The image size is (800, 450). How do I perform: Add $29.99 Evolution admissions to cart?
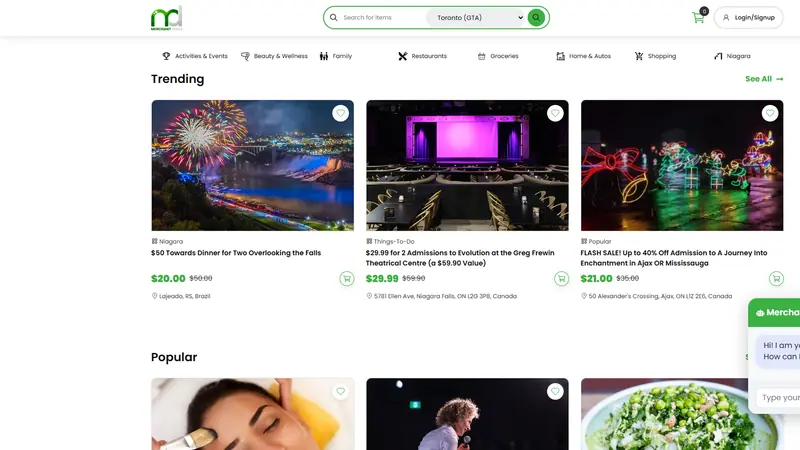tap(562, 279)
